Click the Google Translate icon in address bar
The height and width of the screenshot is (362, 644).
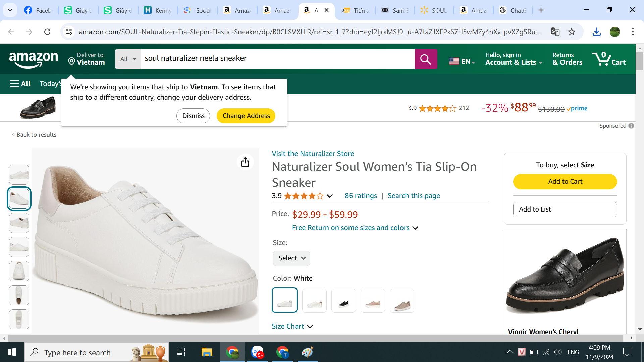tap(555, 32)
